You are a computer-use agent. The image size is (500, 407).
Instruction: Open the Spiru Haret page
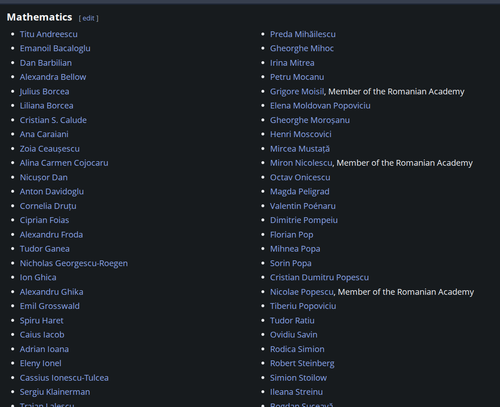coord(41,321)
